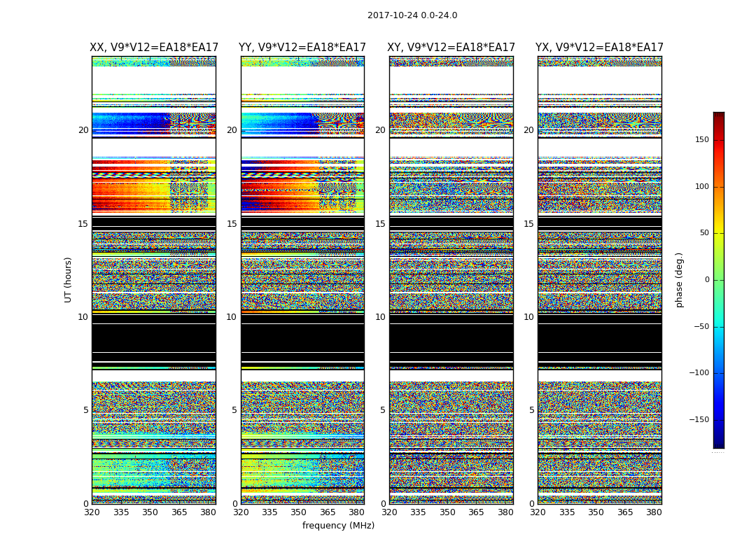Click the 350 MHz tick under the XY panel
735x560 pixels.
[447, 512]
